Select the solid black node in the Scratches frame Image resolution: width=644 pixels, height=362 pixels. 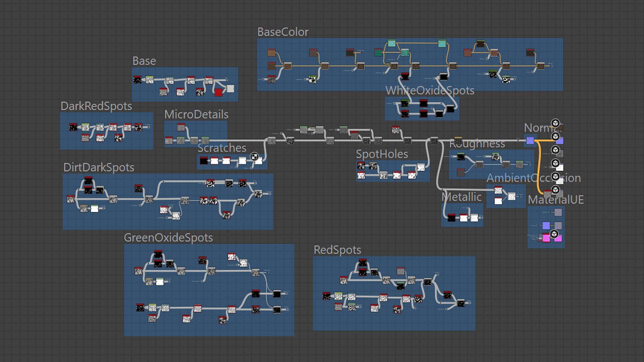pyautogui.click(x=204, y=160)
